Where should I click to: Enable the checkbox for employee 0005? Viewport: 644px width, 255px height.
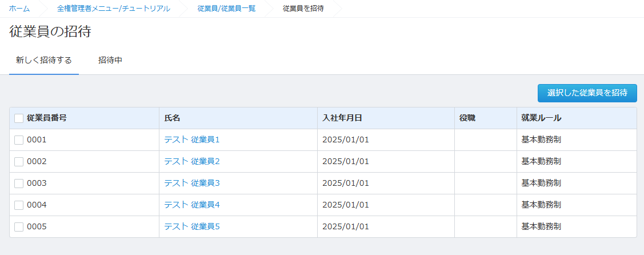[19, 227]
